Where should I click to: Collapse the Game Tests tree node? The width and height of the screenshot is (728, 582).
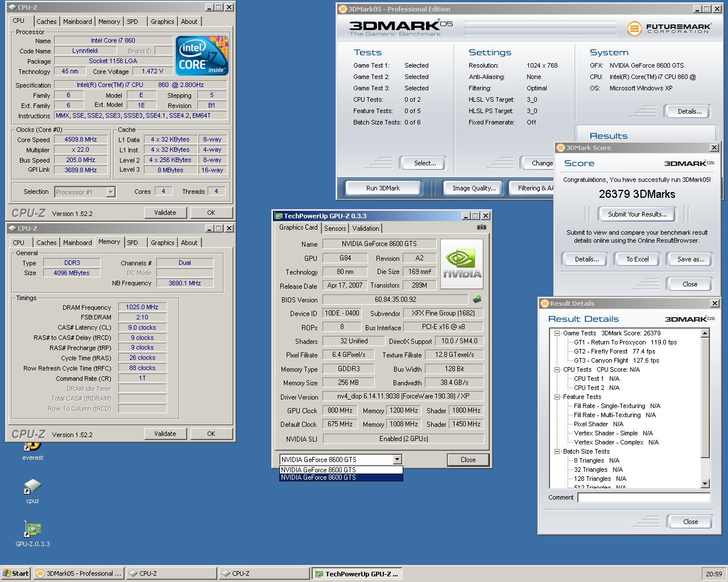click(x=557, y=334)
